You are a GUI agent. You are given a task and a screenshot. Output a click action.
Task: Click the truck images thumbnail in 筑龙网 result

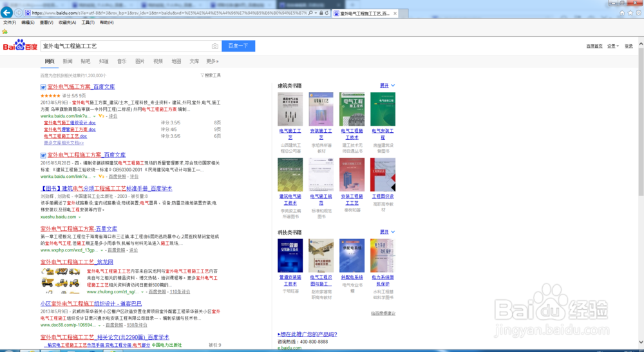pyautogui.click(x=61, y=280)
